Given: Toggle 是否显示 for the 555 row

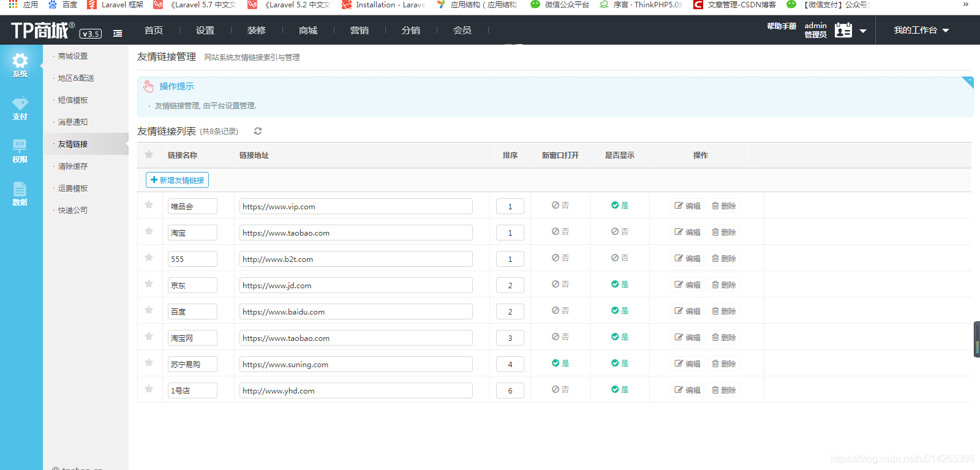Looking at the screenshot, I should click(x=620, y=258).
